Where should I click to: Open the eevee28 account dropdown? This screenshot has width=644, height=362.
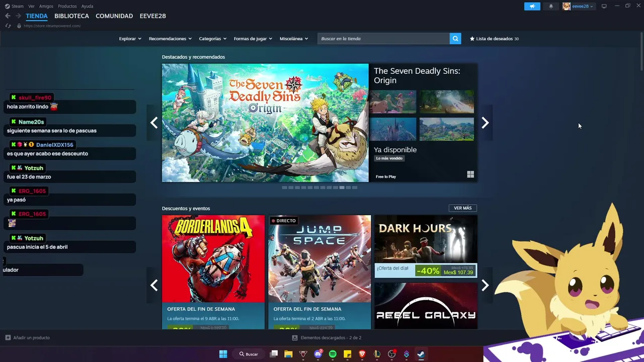pos(583,6)
